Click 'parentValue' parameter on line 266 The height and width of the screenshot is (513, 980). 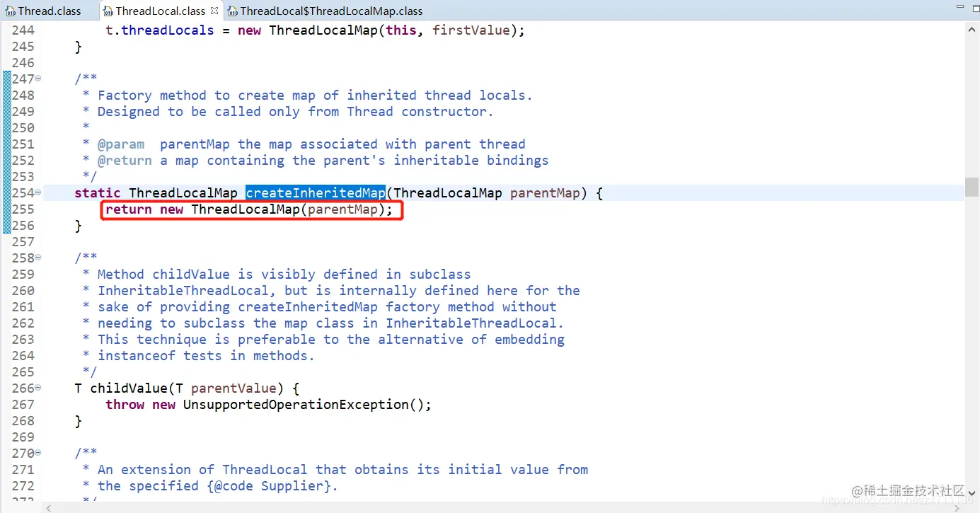(234, 388)
